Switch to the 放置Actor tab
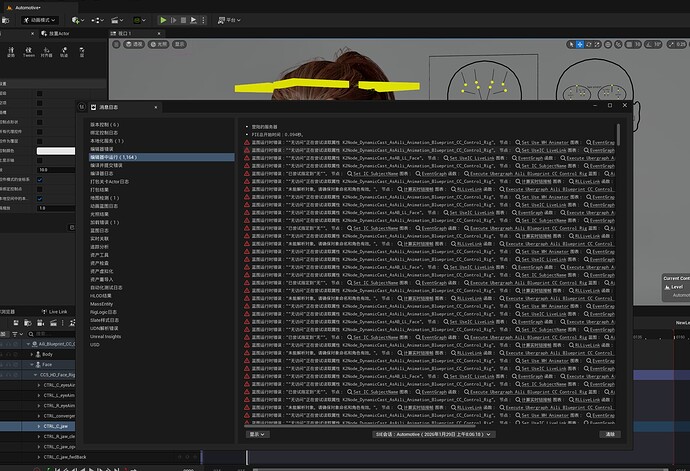690x471 pixels. [55, 33]
